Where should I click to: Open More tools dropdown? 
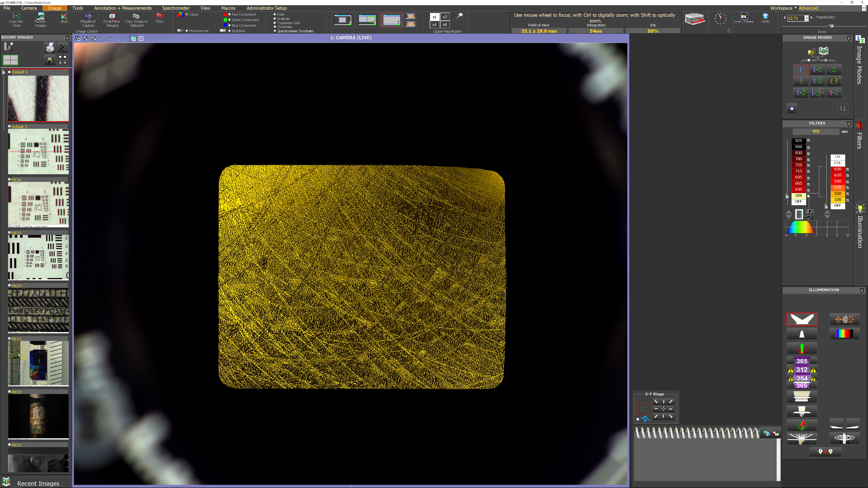pyautogui.click(x=159, y=17)
